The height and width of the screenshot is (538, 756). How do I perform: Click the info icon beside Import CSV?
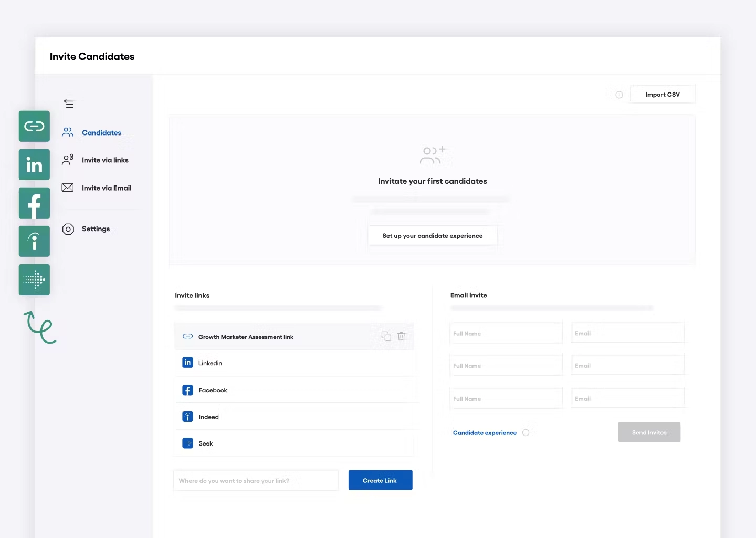619,95
